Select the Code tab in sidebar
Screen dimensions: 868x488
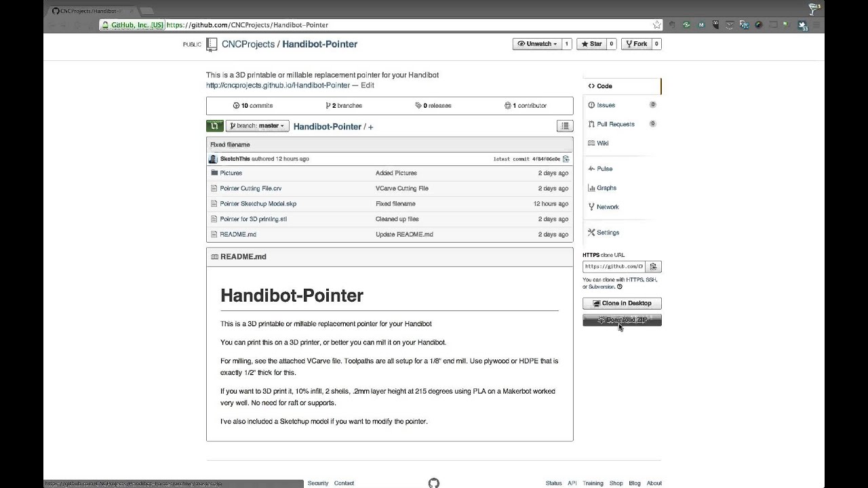click(x=622, y=86)
